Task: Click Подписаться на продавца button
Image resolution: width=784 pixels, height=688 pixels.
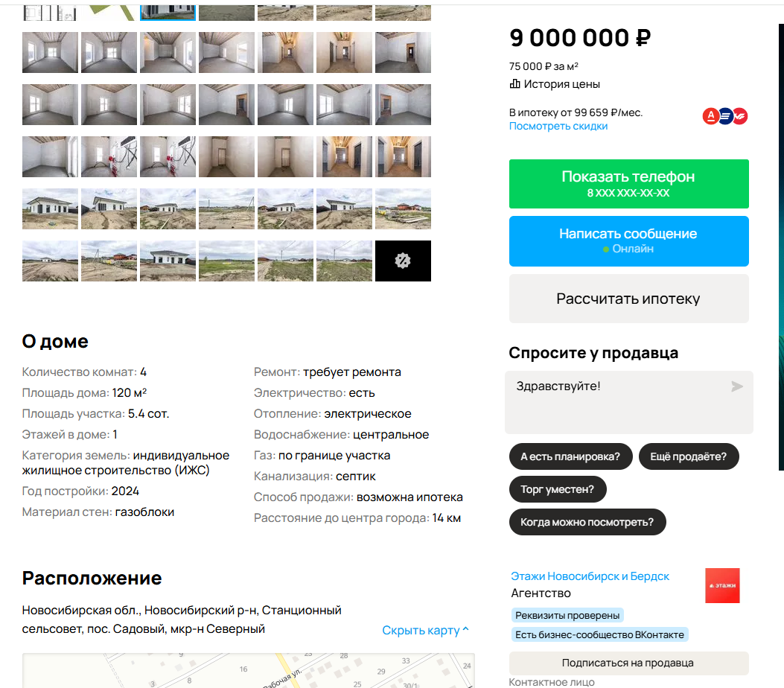Action: point(628,663)
